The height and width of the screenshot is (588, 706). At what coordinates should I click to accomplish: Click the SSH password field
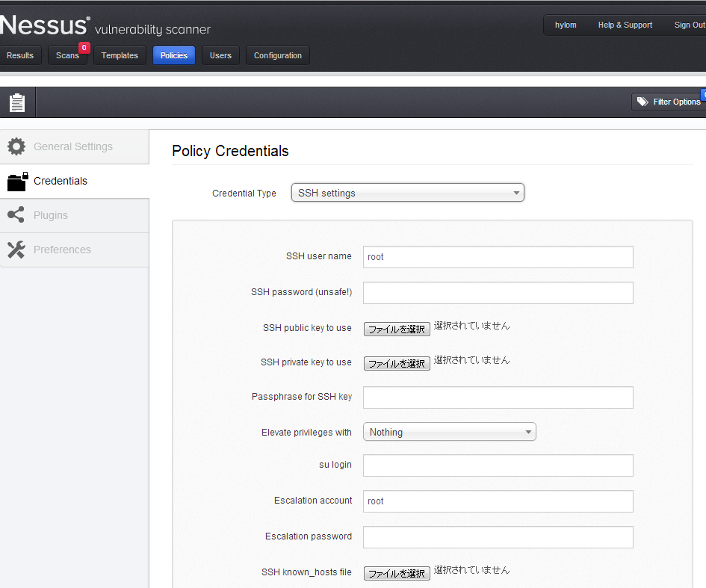click(498, 293)
